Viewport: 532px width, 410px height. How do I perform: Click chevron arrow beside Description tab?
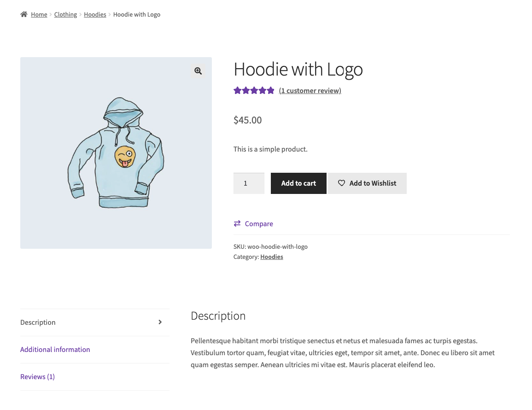pos(160,322)
